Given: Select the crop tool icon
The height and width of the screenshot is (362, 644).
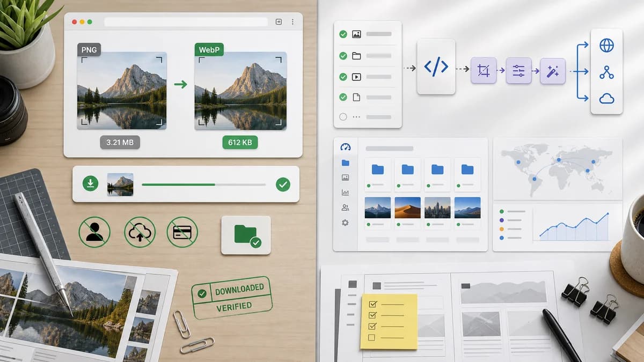Looking at the screenshot, I should tap(484, 71).
